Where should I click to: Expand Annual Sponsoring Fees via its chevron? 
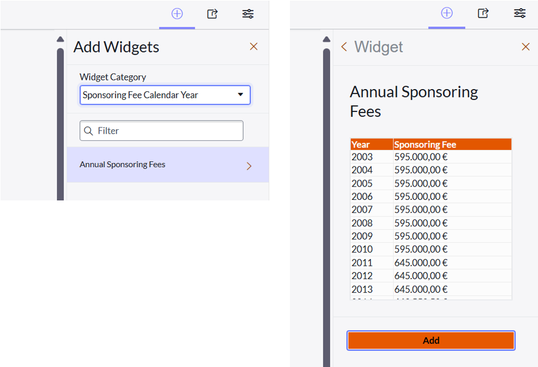click(249, 166)
